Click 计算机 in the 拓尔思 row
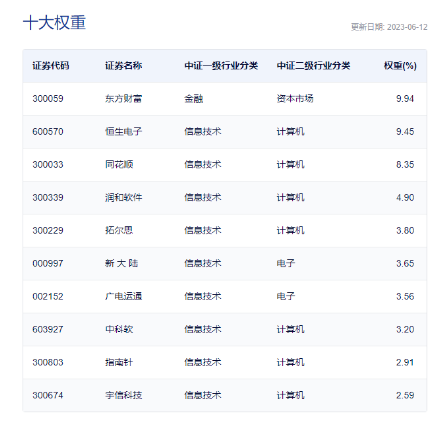The width and height of the screenshot is (438, 421). [291, 231]
